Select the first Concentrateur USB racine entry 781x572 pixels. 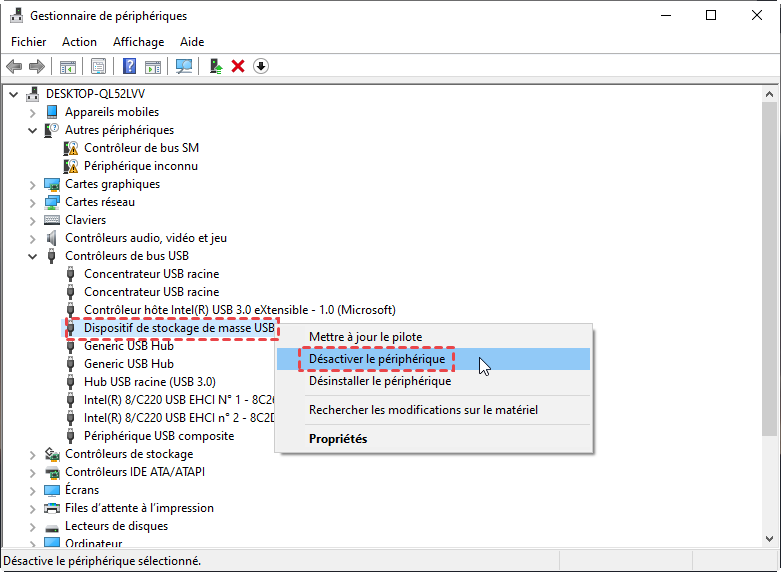point(151,274)
